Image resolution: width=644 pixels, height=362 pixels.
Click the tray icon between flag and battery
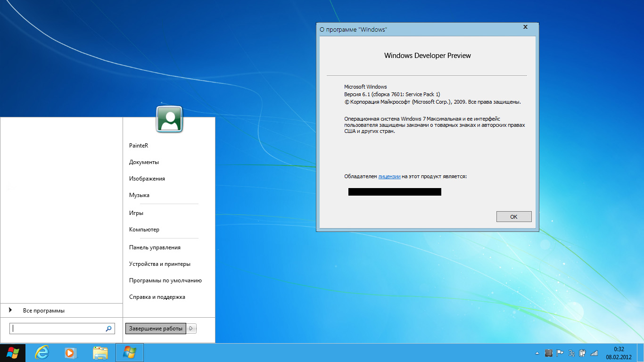click(x=571, y=353)
